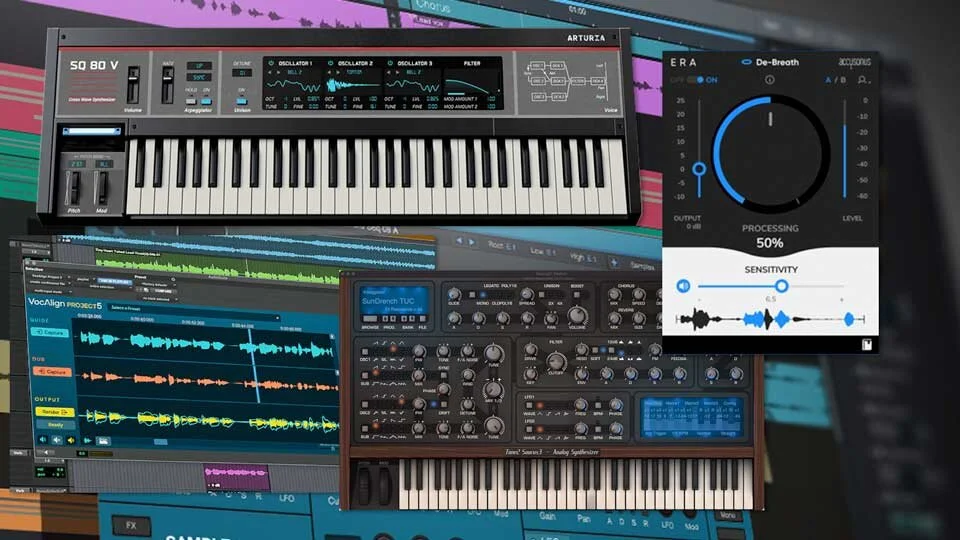Toggle the OSC1 enable button on Saurus
The image size is (960, 540).
coord(366,352)
